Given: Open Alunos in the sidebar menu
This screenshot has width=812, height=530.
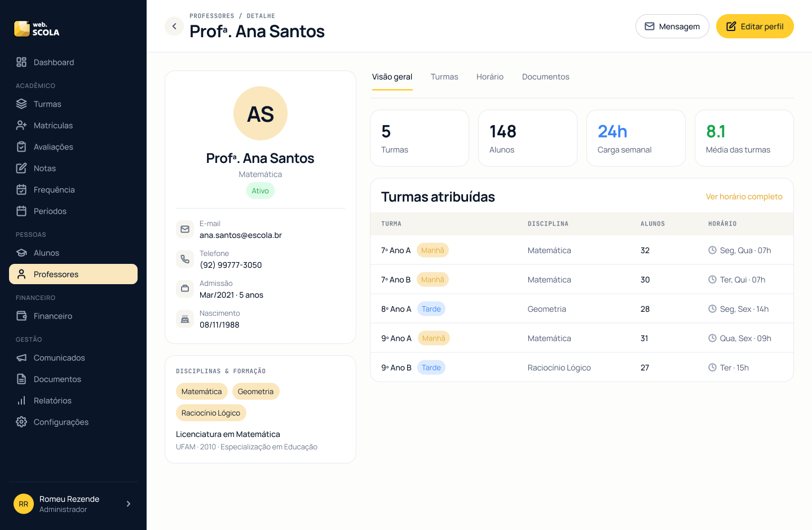Looking at the screenshot, I should 73,253.
